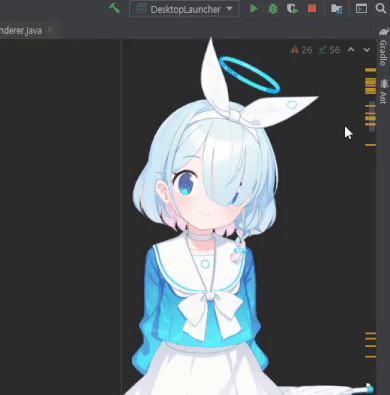
Task: Close the nderer.java tab
Action: pyautogui.click(x=50, y=30)
